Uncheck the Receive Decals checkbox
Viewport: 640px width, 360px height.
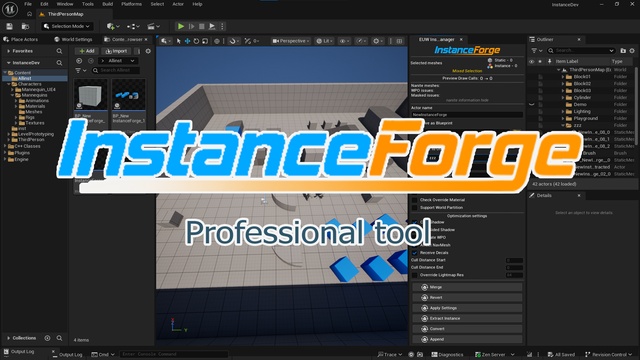click(x=415, y=253)
